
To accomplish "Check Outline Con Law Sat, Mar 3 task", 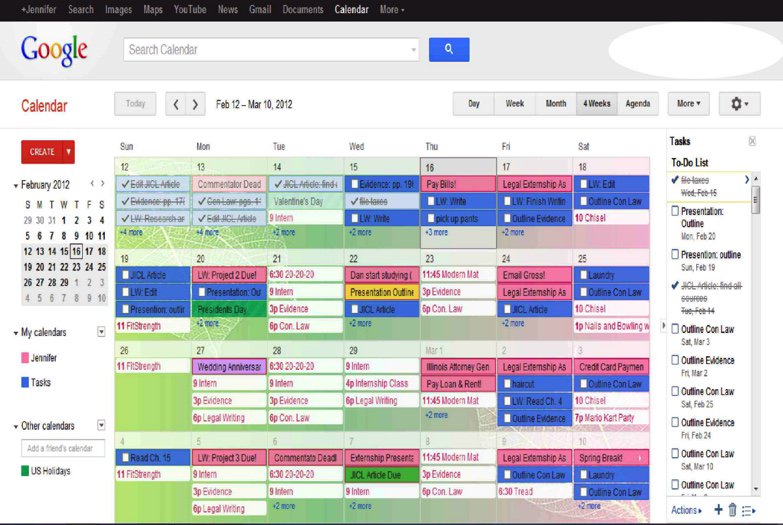I will pyautogui.click(x=675, y=329).
